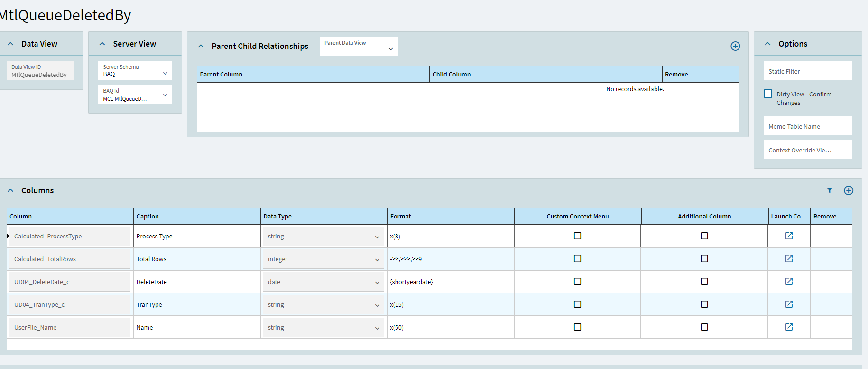Click the Additional Column header
This screenshot has width=868, height=369.
(704, 216)
